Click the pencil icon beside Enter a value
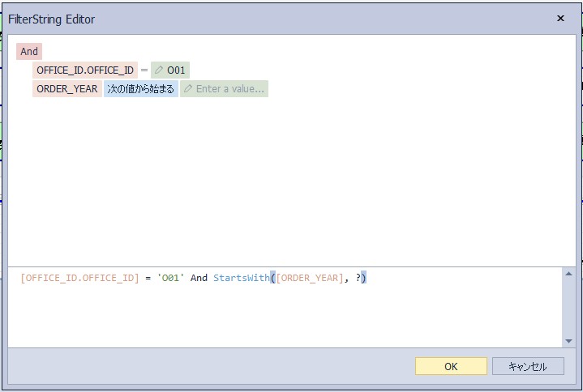The image size is (583, 392). point(188,89)
